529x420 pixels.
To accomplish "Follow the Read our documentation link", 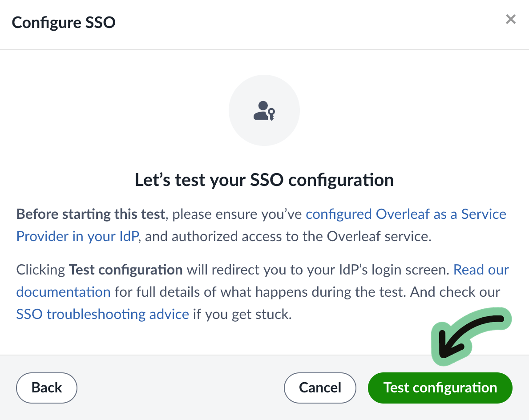I will click(481, 270).
